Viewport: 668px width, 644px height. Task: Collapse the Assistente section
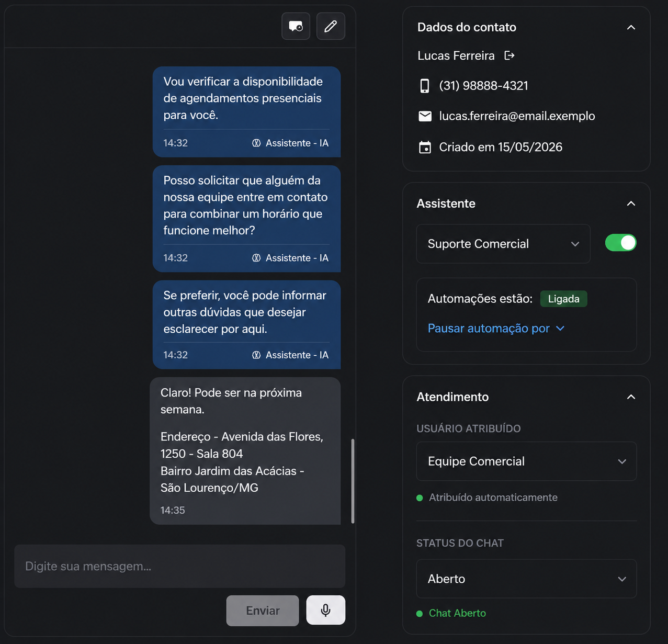click(631, 204)
